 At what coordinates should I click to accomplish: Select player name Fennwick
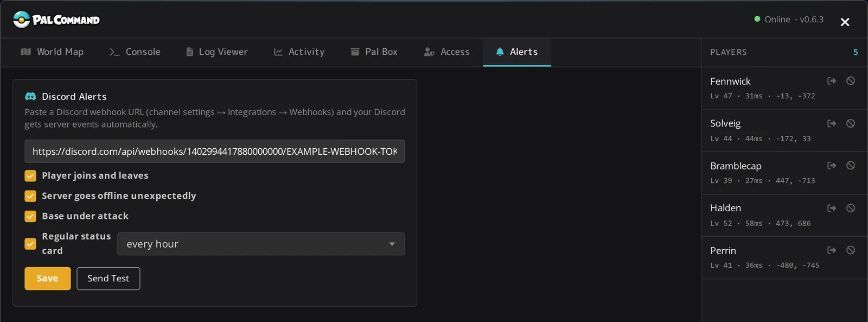(x=730, y=81)
